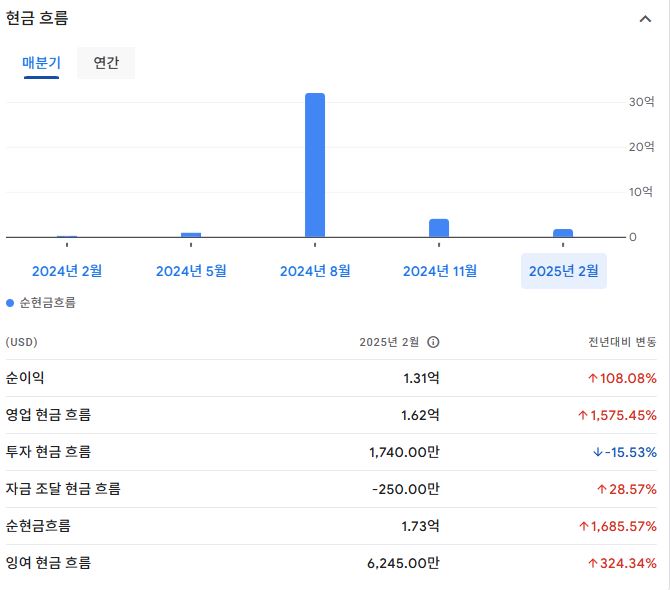Click the 순이익 row label
This screenshot has width=670, height=590.
pyautogui.click(x=25, y=378)
